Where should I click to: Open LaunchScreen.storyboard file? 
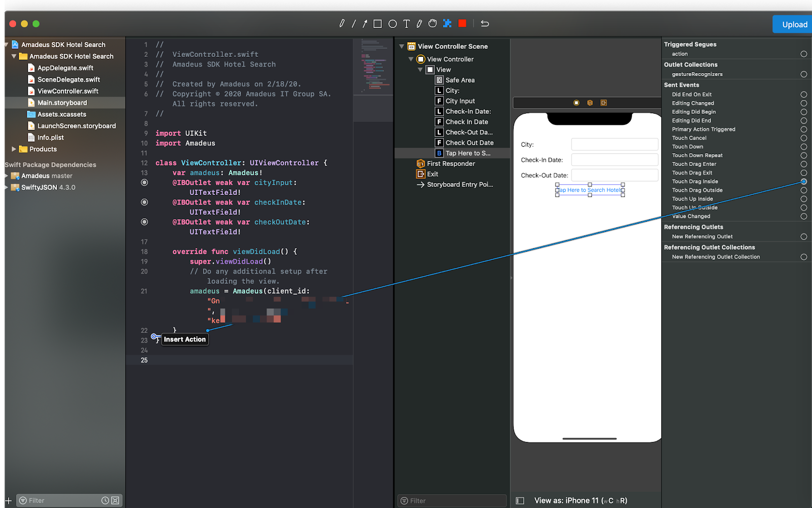point(77,126)
